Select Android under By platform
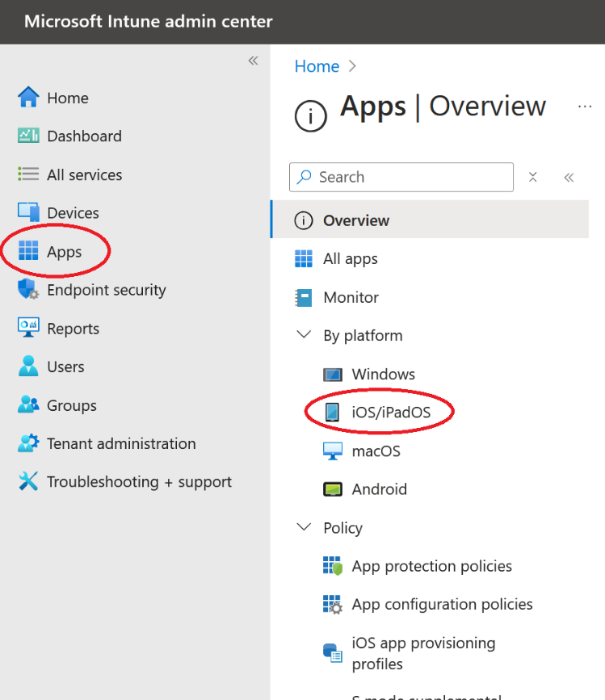 [x=380, y=489]
